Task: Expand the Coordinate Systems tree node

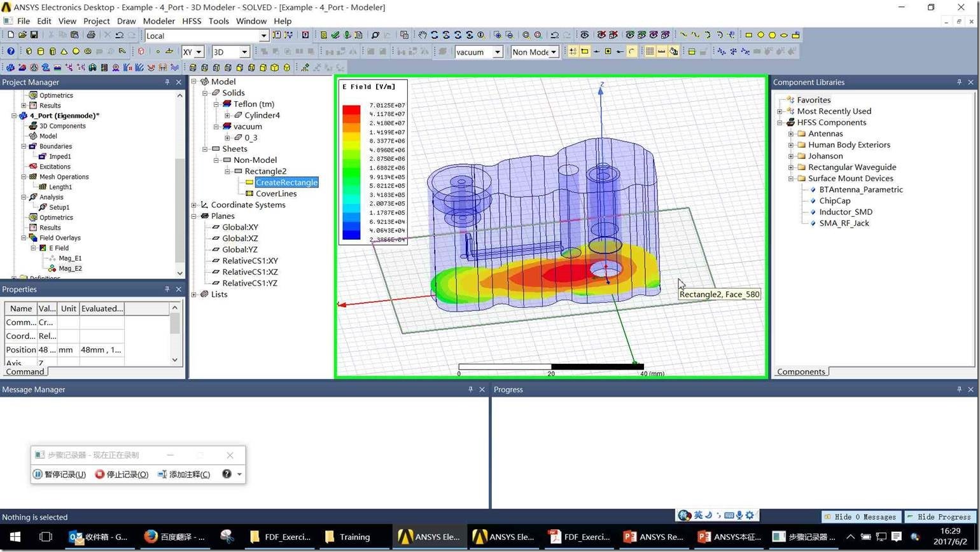Action: pos(193,205)
